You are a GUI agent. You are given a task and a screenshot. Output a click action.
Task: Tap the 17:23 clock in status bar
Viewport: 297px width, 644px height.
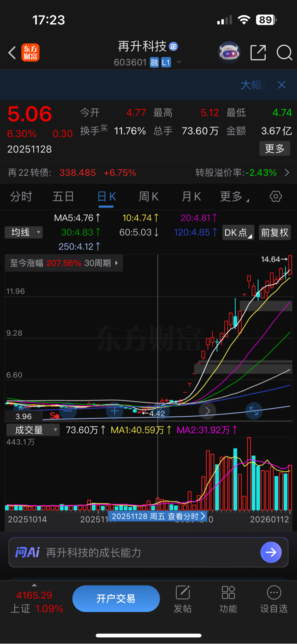(x=48, y=20)
